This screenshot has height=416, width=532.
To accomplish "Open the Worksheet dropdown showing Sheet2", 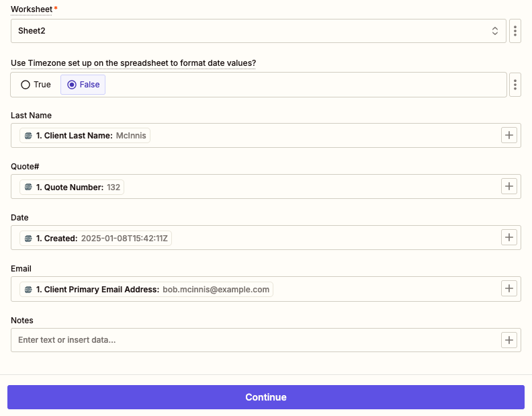I will point(249,31).
